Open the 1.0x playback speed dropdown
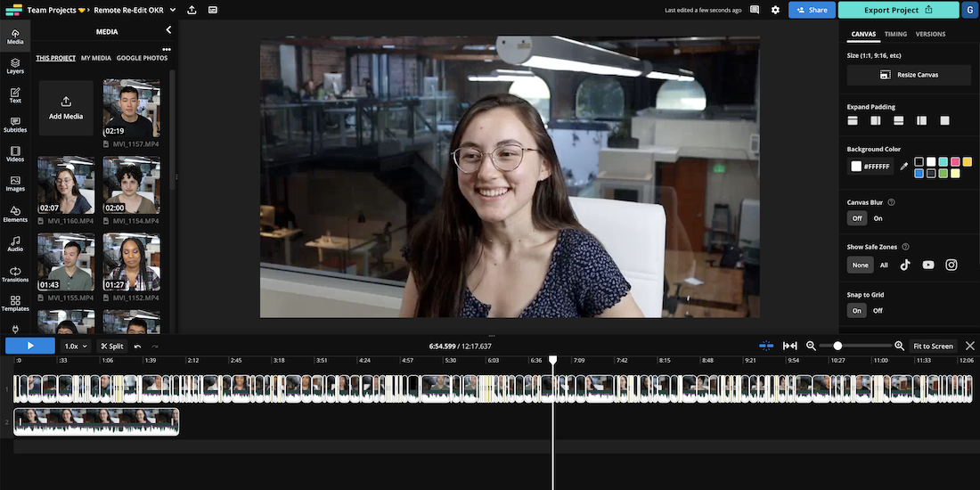The height and width of the screenshot is (490, 980). [77, 346]
